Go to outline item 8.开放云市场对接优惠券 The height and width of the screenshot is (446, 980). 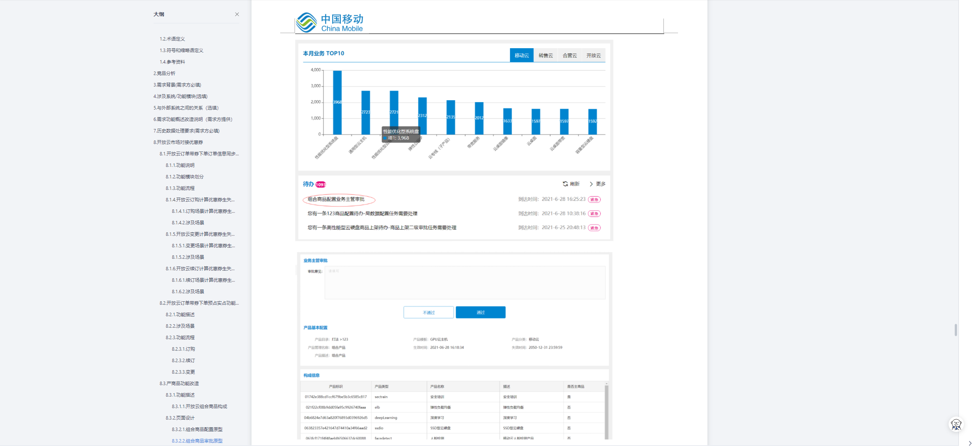(178, 142)
